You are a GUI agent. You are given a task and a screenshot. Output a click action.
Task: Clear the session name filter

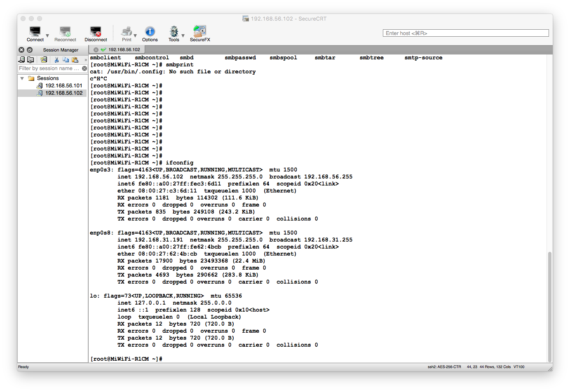(84, 68)
